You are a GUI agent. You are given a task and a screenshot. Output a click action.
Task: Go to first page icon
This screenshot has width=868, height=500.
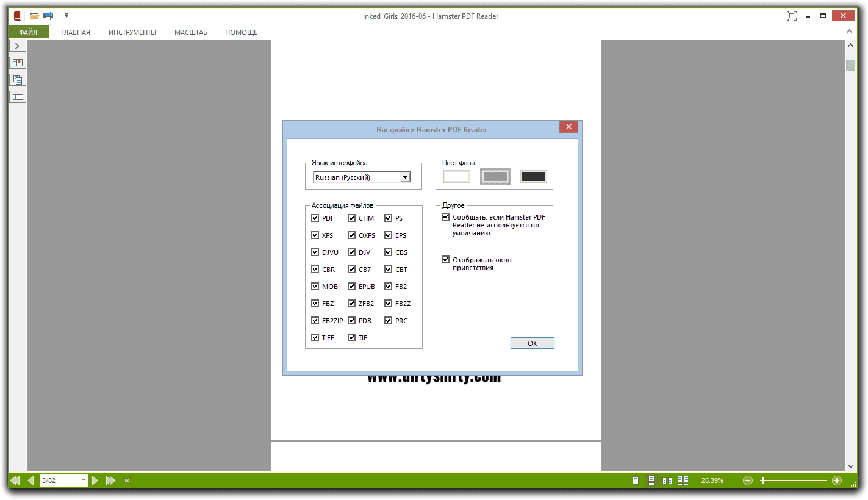point(15,480)
